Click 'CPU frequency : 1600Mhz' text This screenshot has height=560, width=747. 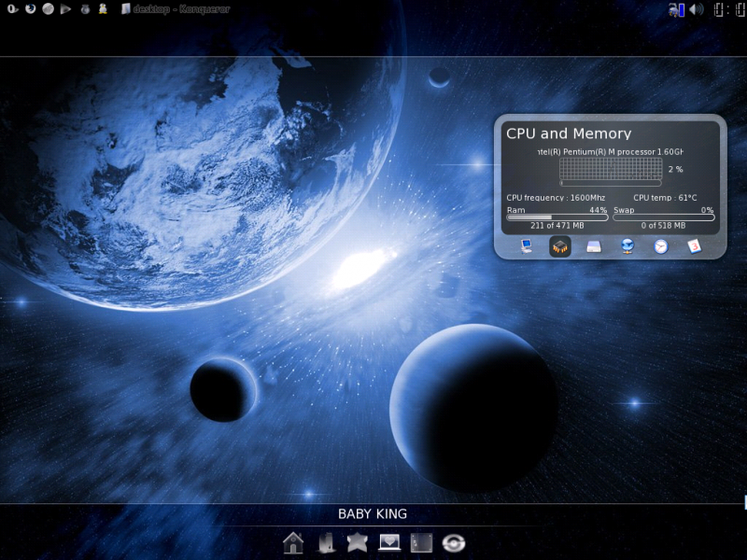556,198
